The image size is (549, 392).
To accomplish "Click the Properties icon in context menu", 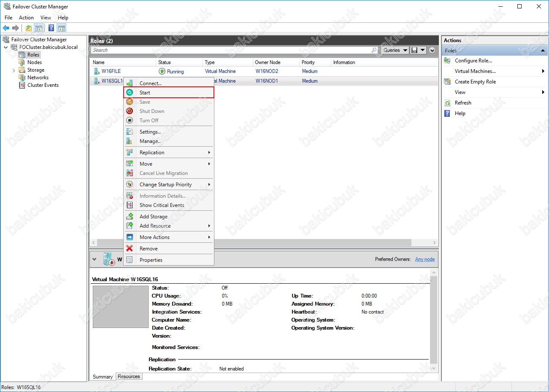I will (130, 260).
